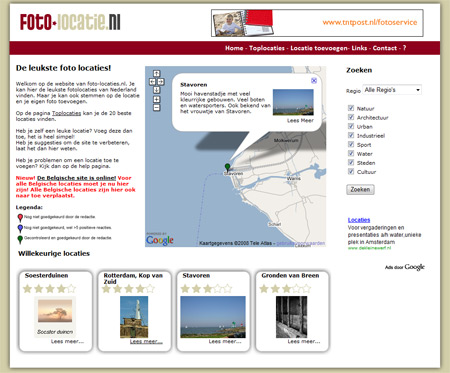Open Toplocaties in the navigation bar
The height and width of the screenshot is (373, 450).
click(267, 48)
